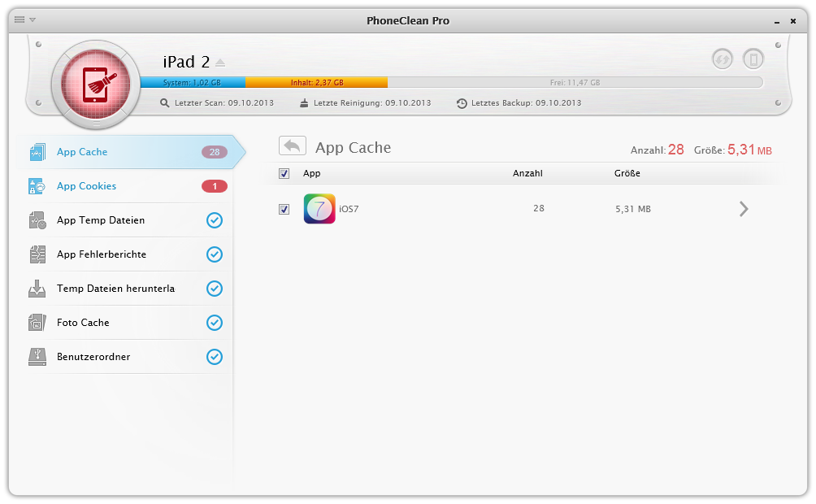Click the iOS7 app icon
This screenshot has height=504, width=816.
[x=319, y=209]
